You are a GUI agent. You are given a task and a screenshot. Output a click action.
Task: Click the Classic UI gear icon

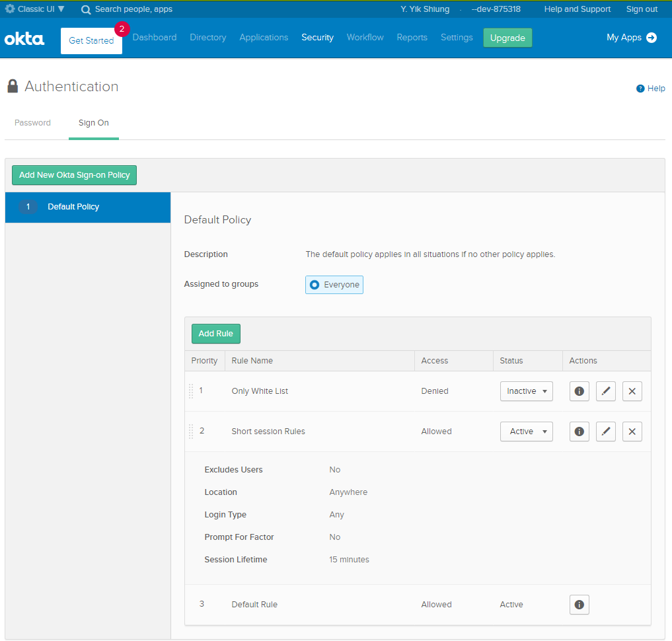click(x=10, y=9)
